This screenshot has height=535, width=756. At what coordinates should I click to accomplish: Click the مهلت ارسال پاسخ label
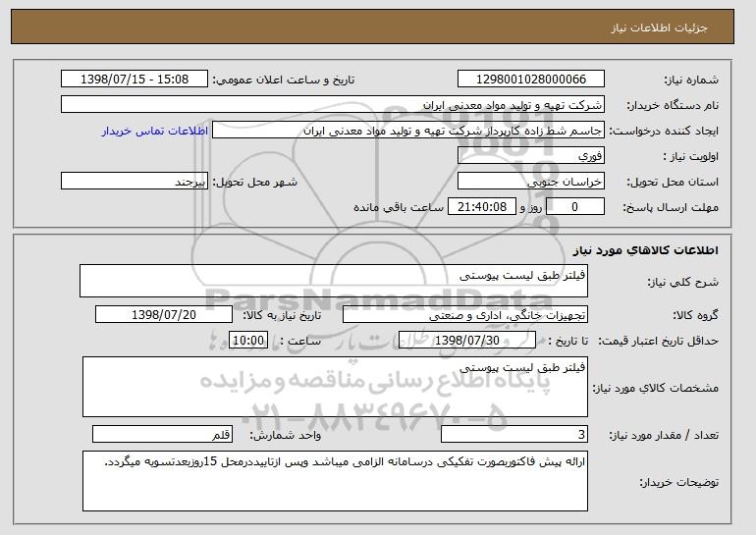671,208
